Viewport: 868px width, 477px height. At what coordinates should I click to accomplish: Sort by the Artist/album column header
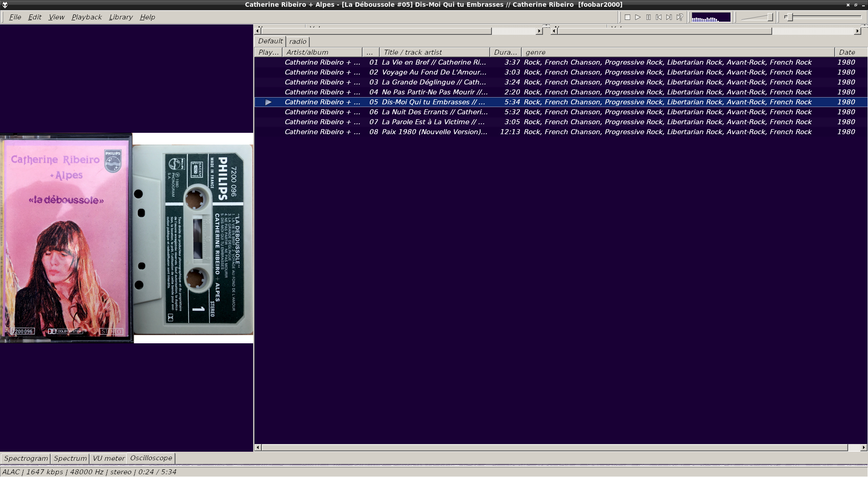click(x=322, y=52)
